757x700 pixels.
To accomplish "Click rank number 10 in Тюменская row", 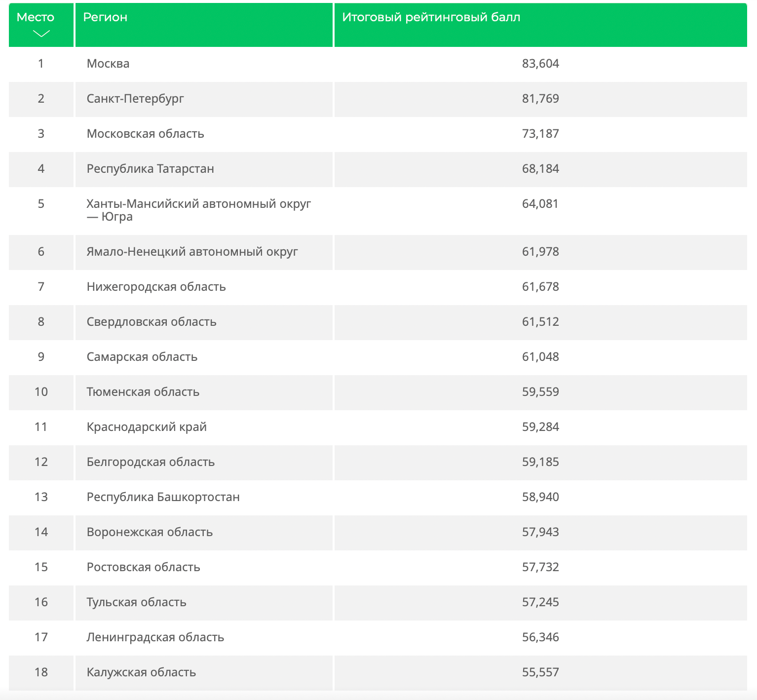I will tap(41, 392).
